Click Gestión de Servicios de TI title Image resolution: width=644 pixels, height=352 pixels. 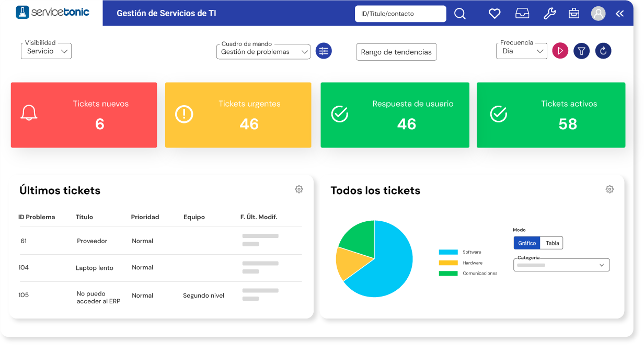166,14
